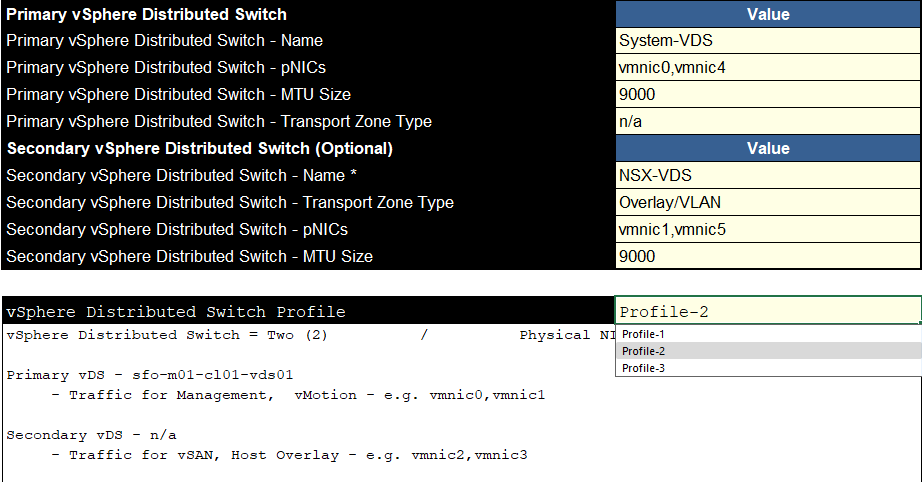Screen dimensions: 922x482
Task: Select Profile-1 from the dropdown list
Action: [768, 334]
